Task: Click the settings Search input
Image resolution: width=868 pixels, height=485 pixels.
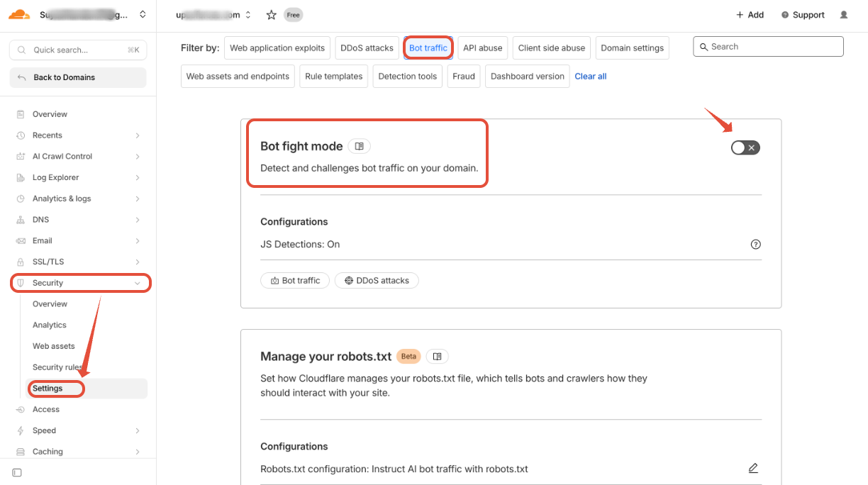Action: [768, 47]
